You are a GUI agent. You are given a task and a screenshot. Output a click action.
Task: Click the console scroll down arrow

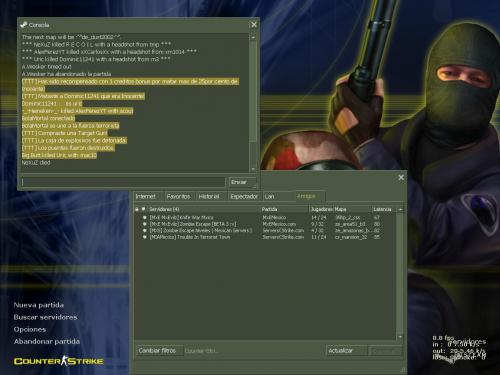tap(253, 169)
